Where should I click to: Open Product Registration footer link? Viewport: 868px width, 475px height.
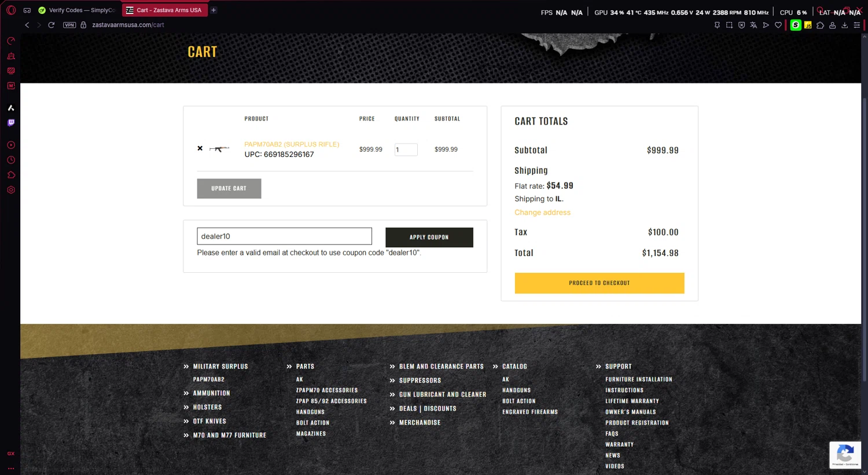pos(637,423)
